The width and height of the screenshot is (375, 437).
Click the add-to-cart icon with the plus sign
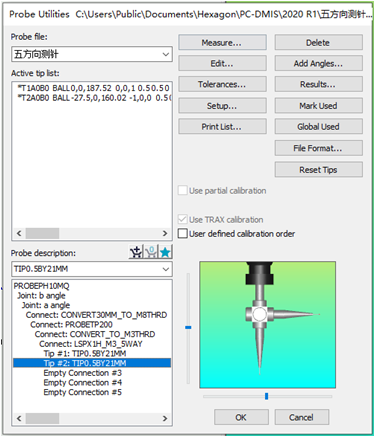click(x=136, y=252)
